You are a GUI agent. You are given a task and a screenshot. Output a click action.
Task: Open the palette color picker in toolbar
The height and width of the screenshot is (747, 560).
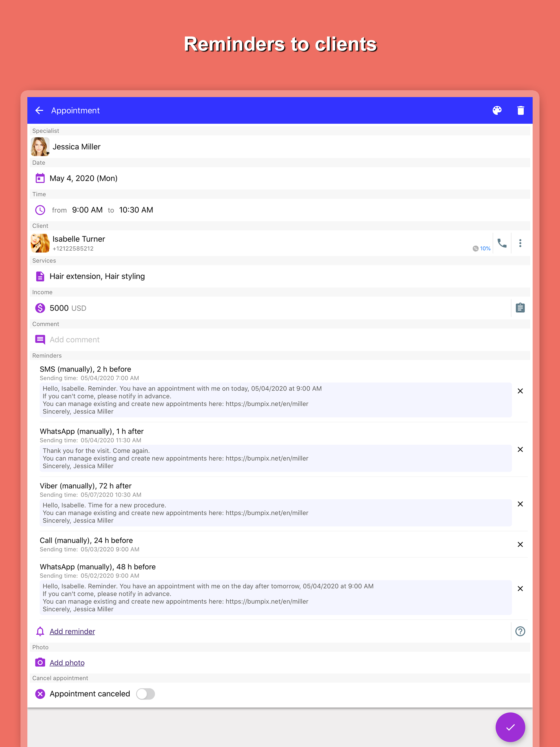click(497, 110)
